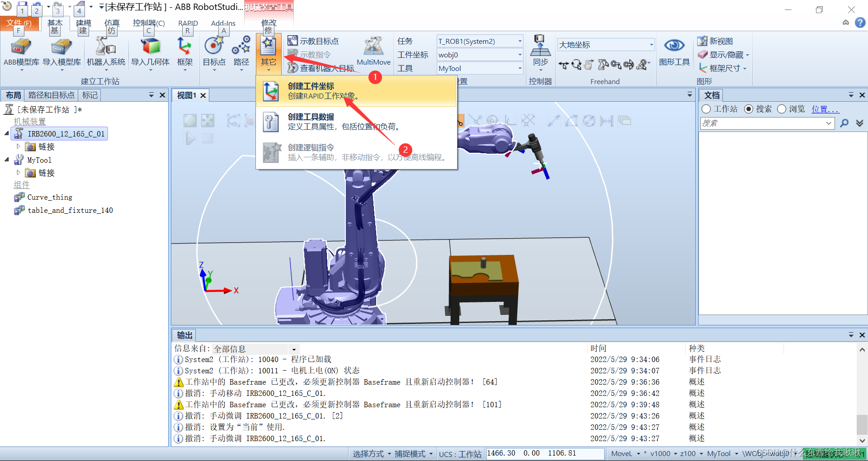The height and width of the screenshot is (461, 868).
Task: Click the help question mark icon
Action: pyautogui.click(x=860, y=22)
